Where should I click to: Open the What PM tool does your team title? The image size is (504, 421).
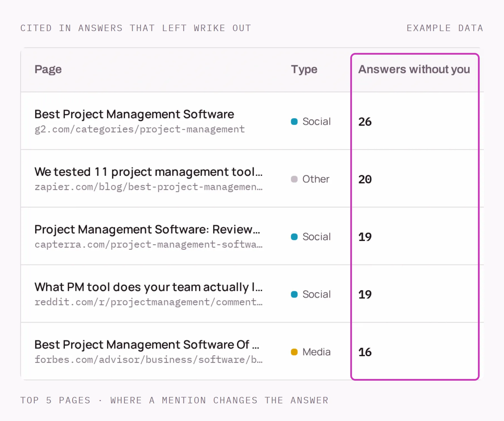click(148, 287)
